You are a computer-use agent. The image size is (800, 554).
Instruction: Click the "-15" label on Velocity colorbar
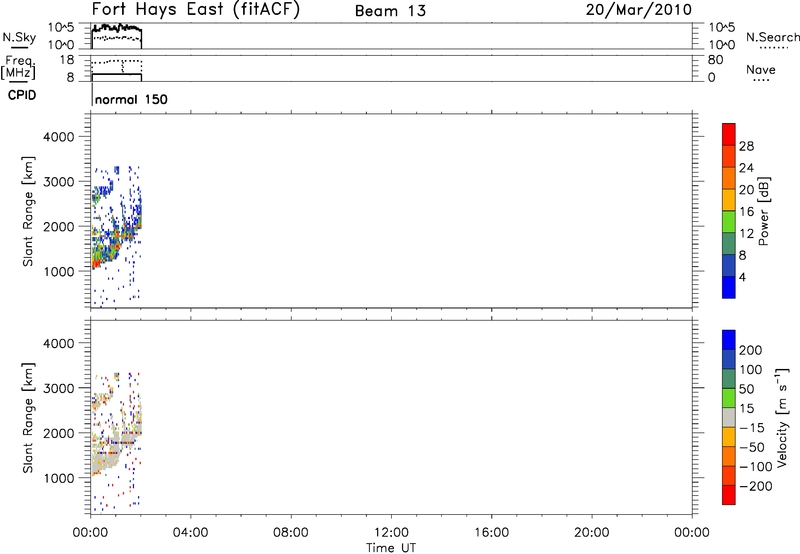pos(752,427)
